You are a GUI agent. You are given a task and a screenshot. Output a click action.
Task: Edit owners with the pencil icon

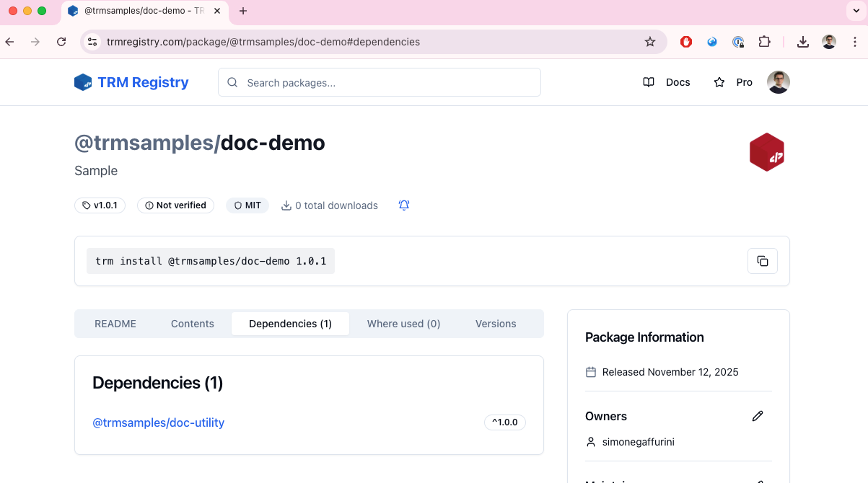tap(758, 416)
